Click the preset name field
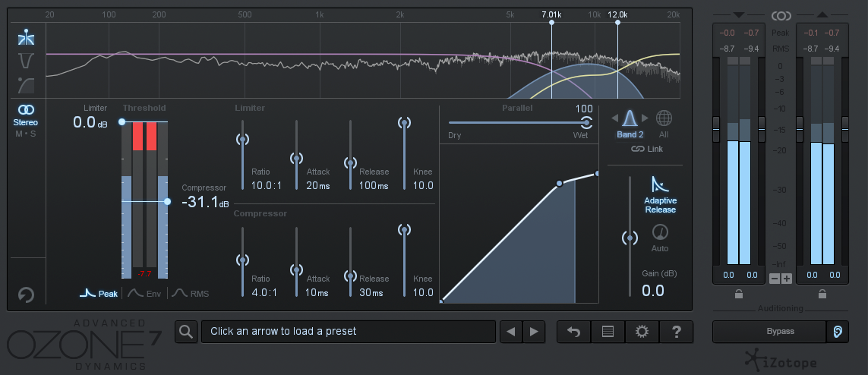 click(x=349, y=331)
